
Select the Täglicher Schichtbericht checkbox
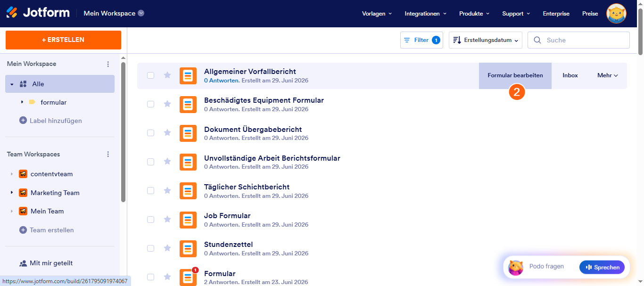pos(150,190)
